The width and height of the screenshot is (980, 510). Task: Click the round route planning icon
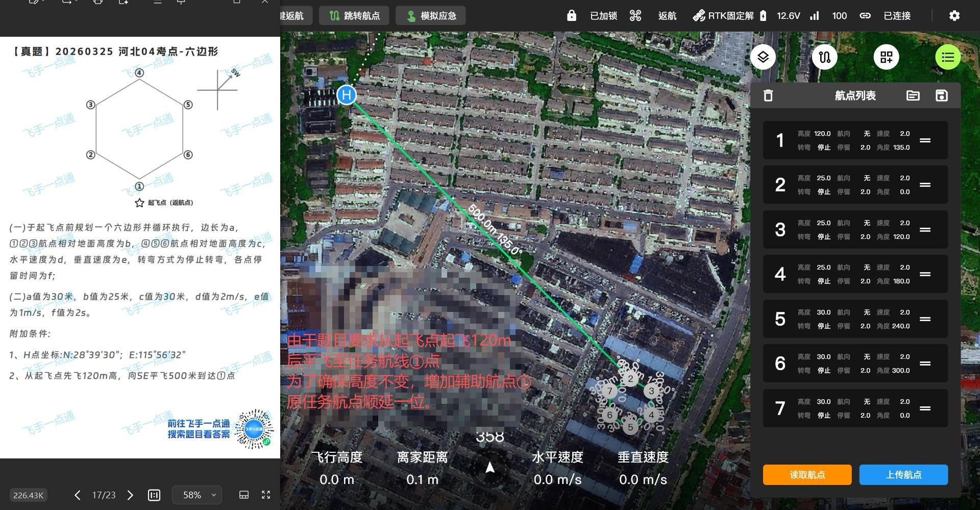click(825, 57)
